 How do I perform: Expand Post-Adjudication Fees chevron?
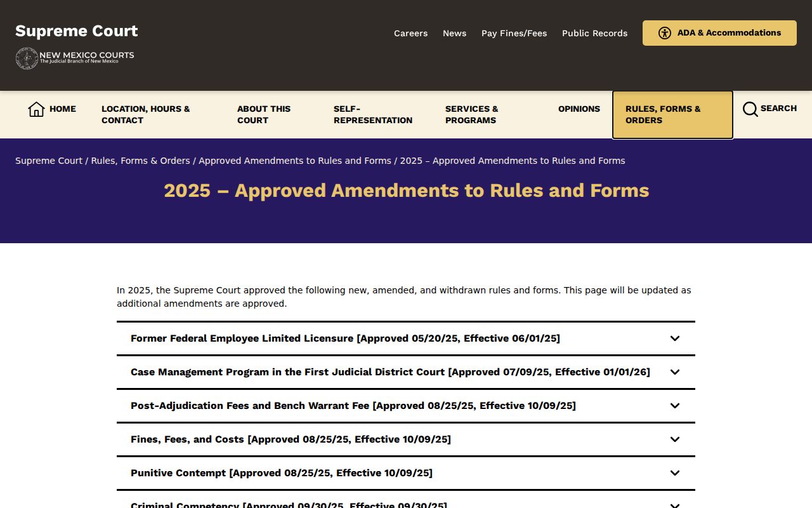(x=675, y=406)
